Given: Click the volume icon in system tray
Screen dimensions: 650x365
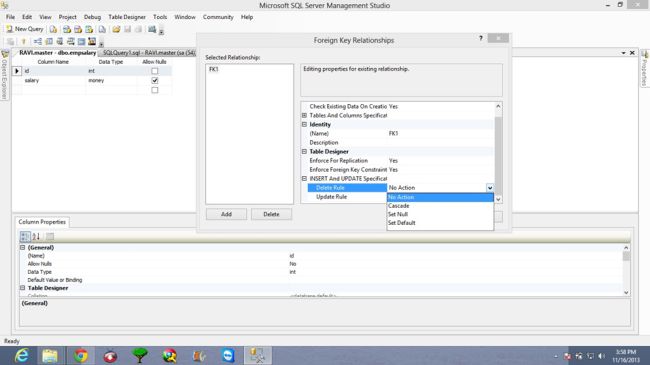Looking at the screenshot, I should click(x=601, y=356).
